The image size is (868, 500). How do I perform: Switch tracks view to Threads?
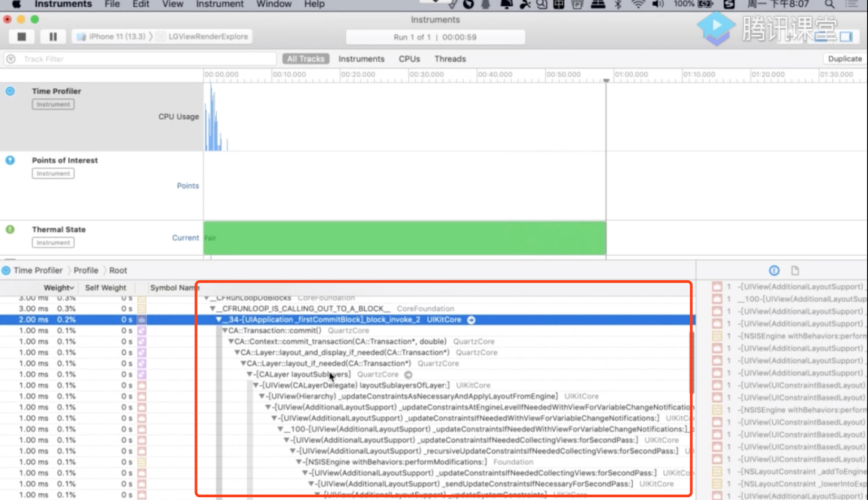click(450, 59)
